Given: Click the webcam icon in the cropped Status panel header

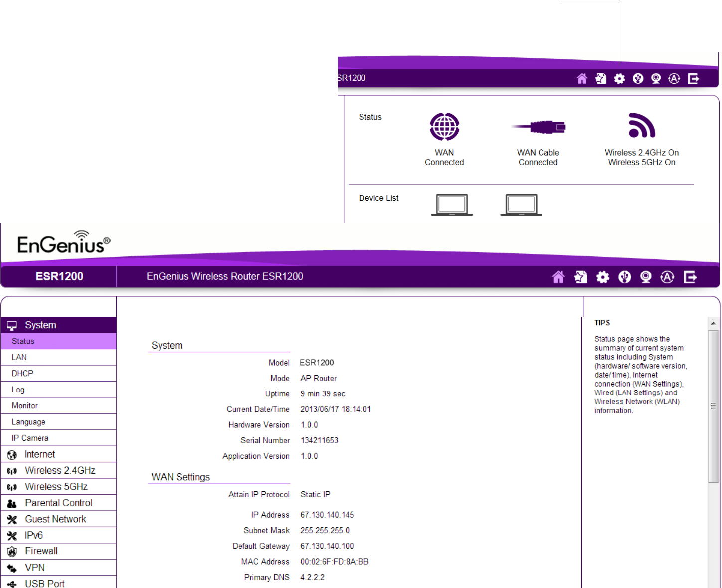Looking at the screenshot, I should point(656,78).
